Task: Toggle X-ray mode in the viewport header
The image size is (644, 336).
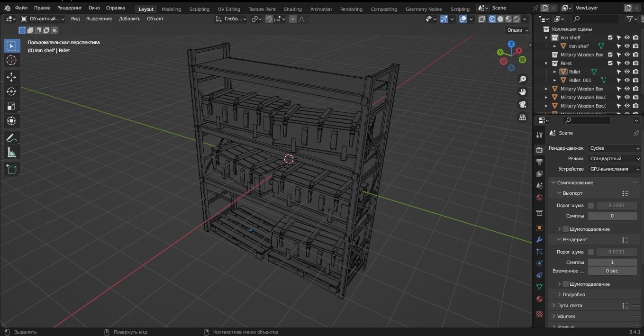Action: [x=482, y=19]
